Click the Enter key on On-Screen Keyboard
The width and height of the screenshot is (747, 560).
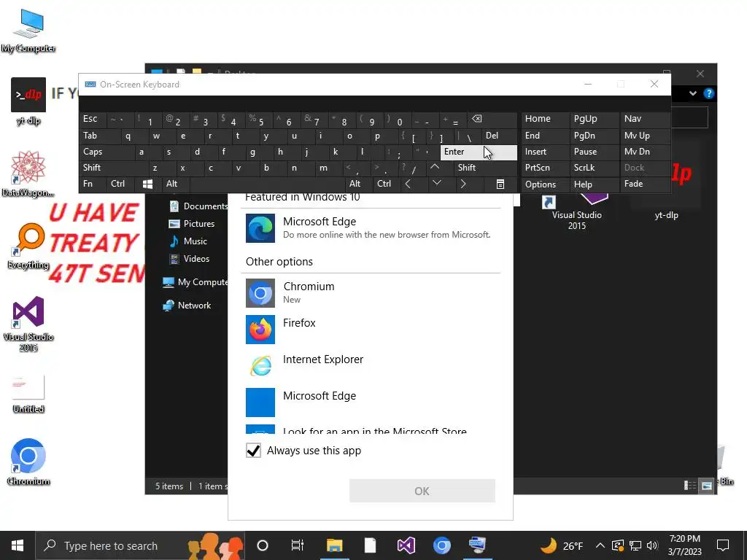479,152
